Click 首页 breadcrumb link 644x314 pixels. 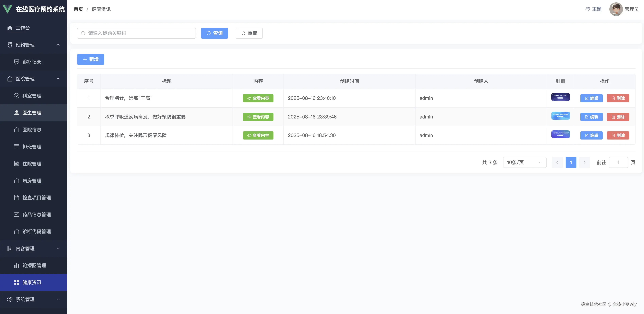pyautogui.click(x=78, y=9)
